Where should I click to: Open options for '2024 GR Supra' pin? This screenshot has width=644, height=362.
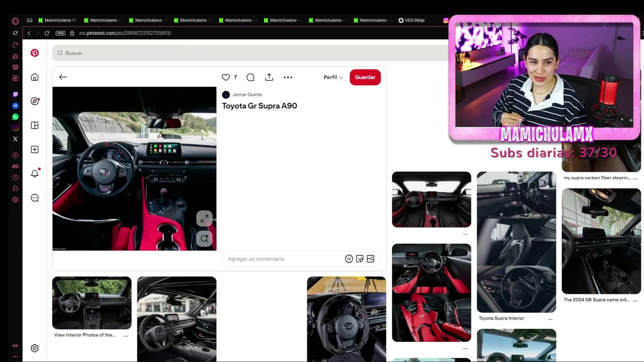pyautogui.click(x=635, y=300)
